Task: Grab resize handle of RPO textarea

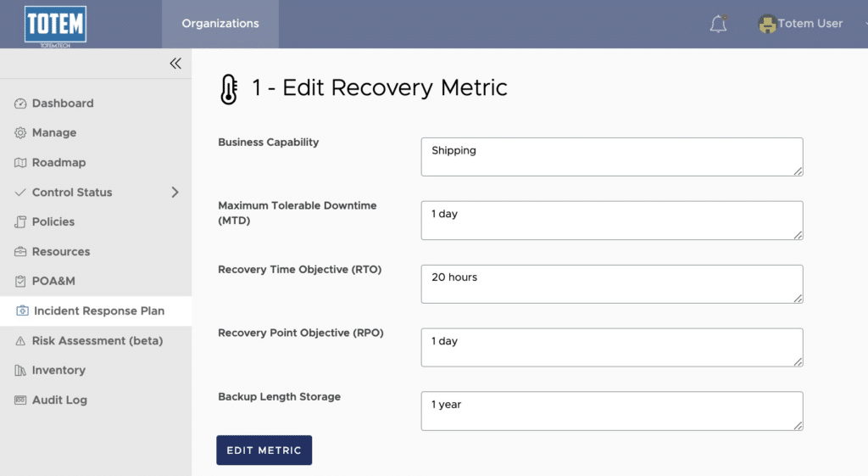Action: click(798, 361)
